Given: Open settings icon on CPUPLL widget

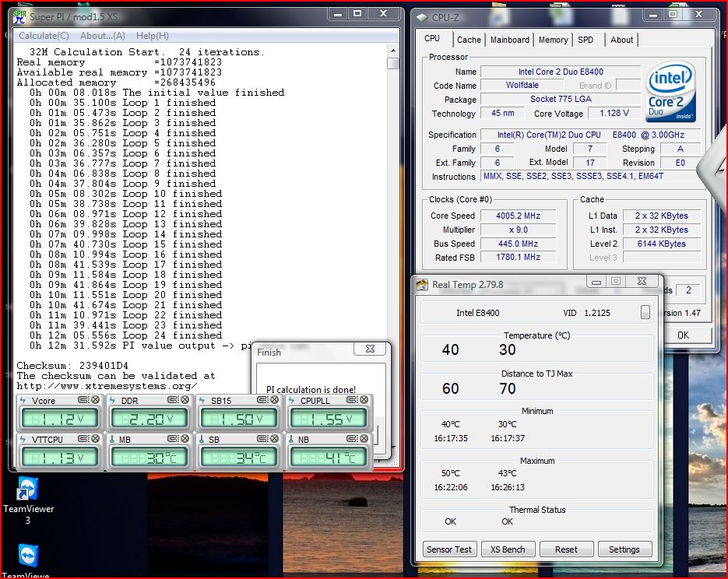Looking at the screenshot, I should click(351, 400).
